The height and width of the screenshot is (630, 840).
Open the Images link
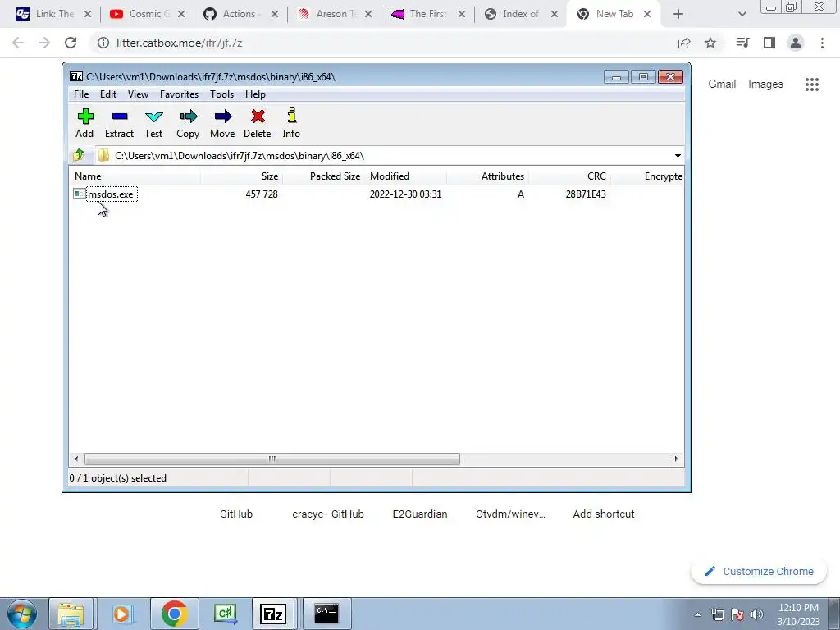click(765, 84)
